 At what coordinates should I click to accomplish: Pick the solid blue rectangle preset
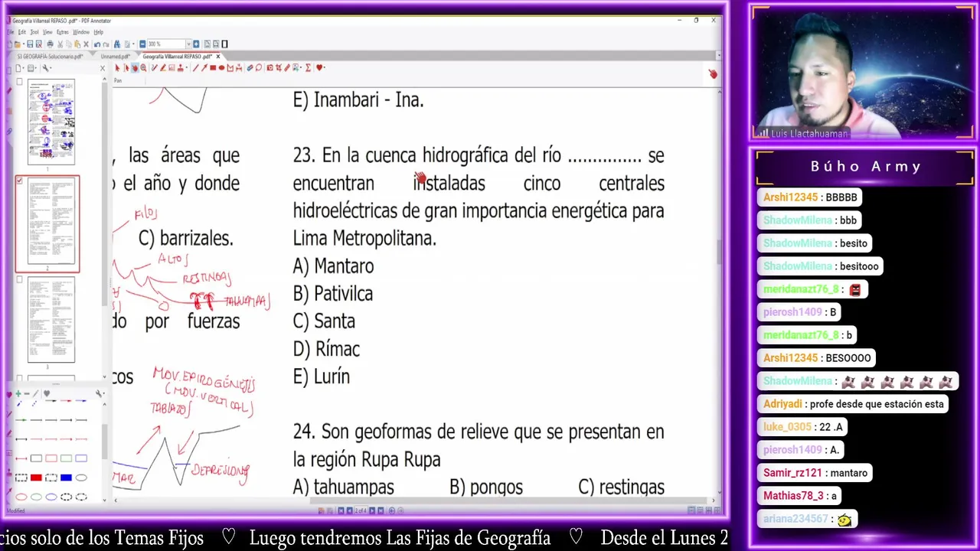pyautogui.click(x=66, y=478)
